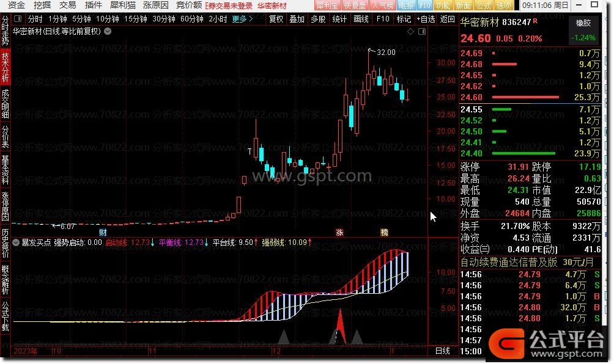This screenshot has width=614, height=364.
Task: Click the T marker on the candlestick chart
Action: pyautogui.click(x=250, y=151)
